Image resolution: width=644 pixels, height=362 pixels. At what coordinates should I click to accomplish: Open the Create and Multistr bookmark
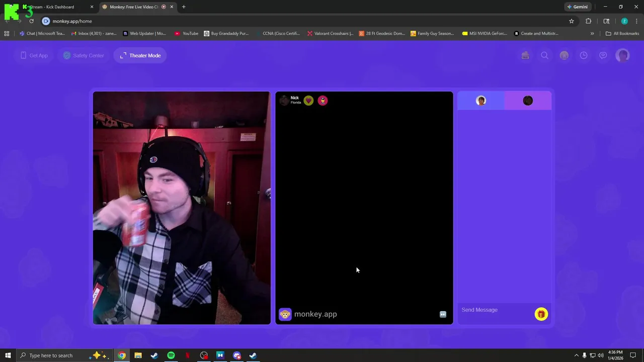click(536, 34)
